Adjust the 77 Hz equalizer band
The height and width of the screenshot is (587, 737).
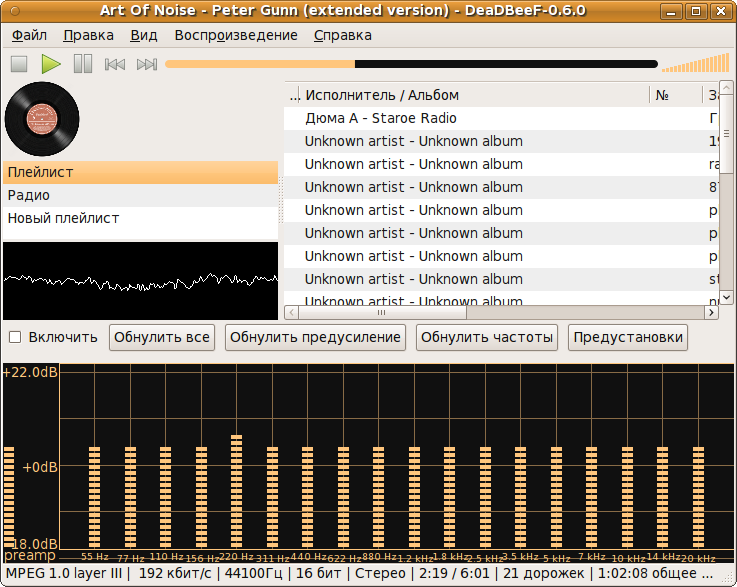coord(130,497)
